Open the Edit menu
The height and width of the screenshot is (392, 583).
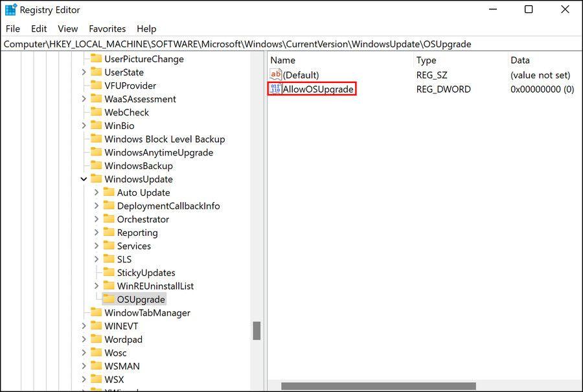[39, 29]
